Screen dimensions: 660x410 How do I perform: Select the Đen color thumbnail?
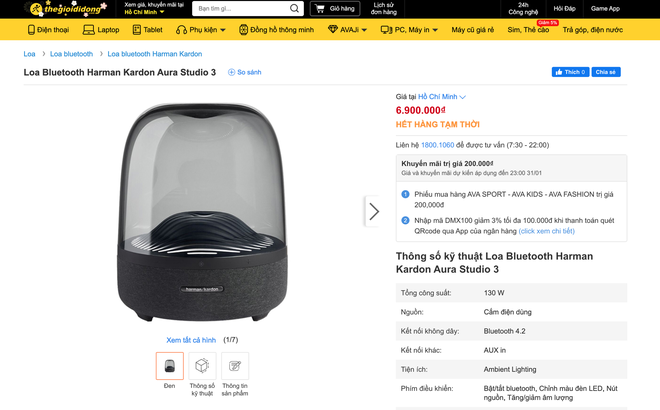pos(170,366)
